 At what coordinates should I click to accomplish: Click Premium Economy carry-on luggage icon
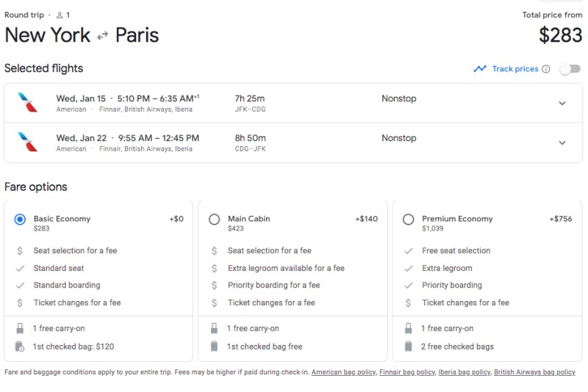pos(409,329)
